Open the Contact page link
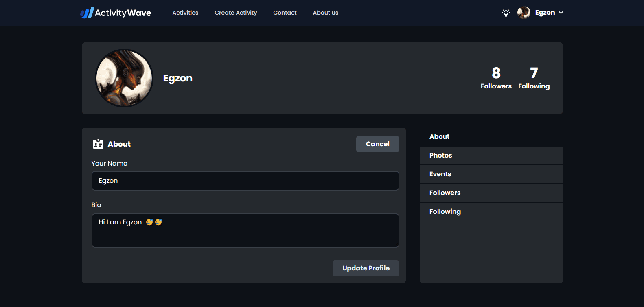Image resolution: width=644 pixels, height=307 pixels. point(285,13)
